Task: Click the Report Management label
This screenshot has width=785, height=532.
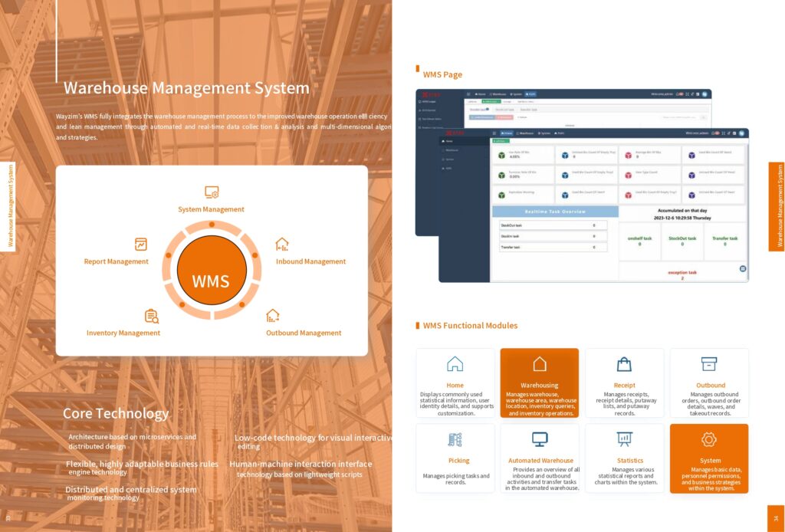Action: (117, 261)
